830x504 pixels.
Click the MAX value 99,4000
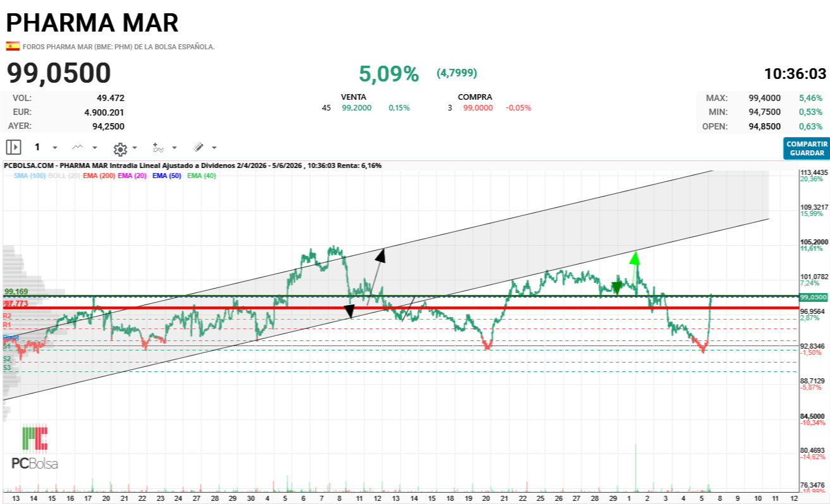pos(765,98)
